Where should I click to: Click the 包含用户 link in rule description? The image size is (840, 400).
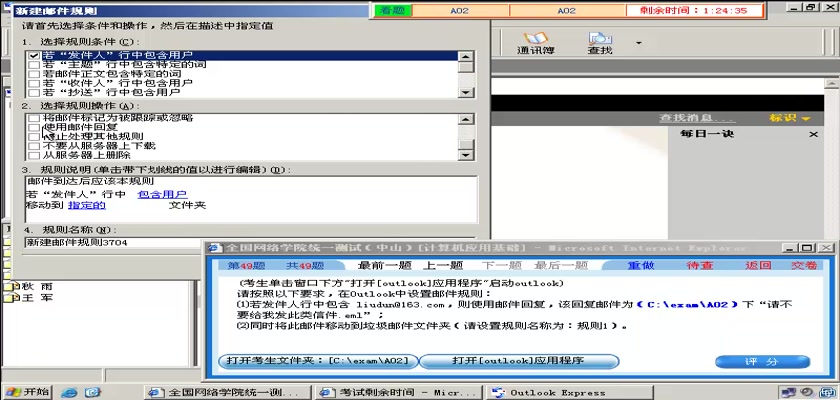tap(162, 194)
